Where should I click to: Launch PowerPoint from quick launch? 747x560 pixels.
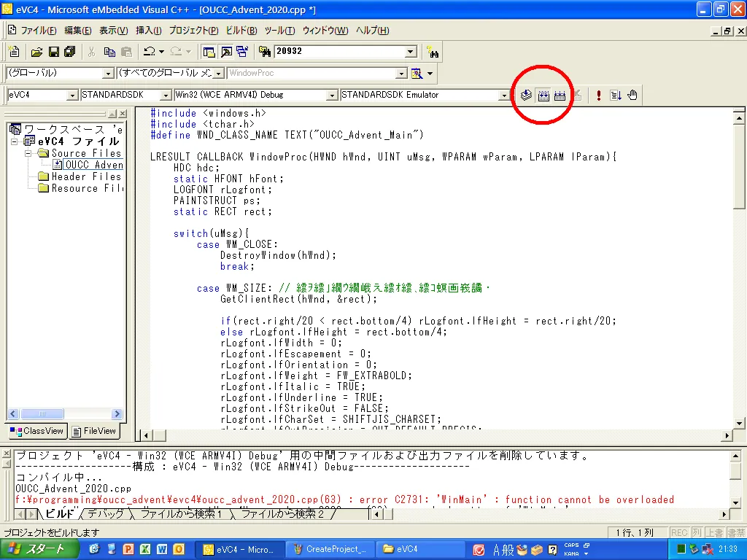(x=128, y=550)
